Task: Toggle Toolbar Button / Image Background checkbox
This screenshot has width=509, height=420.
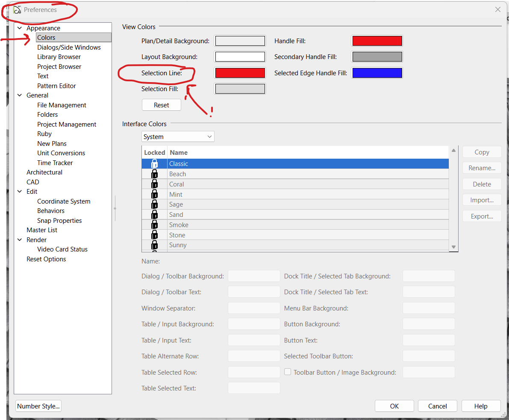Action: point(288,372)
